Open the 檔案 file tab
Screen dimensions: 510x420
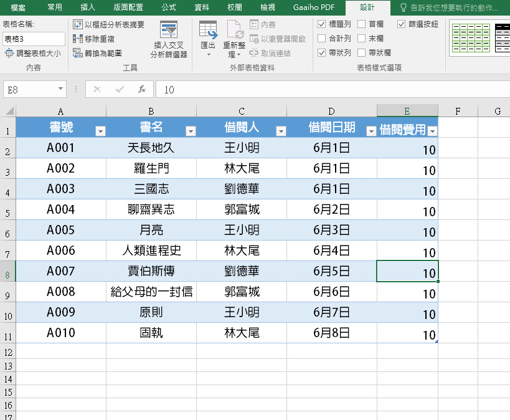(18, 7)
